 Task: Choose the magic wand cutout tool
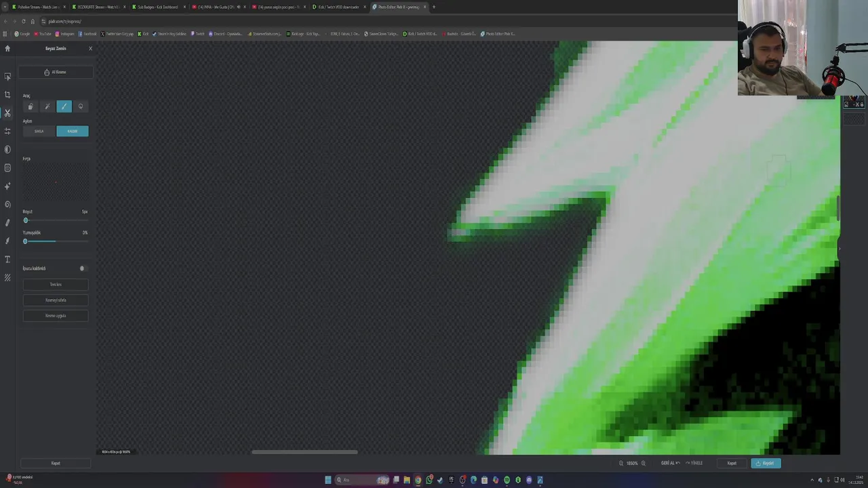tap(47, 106)
